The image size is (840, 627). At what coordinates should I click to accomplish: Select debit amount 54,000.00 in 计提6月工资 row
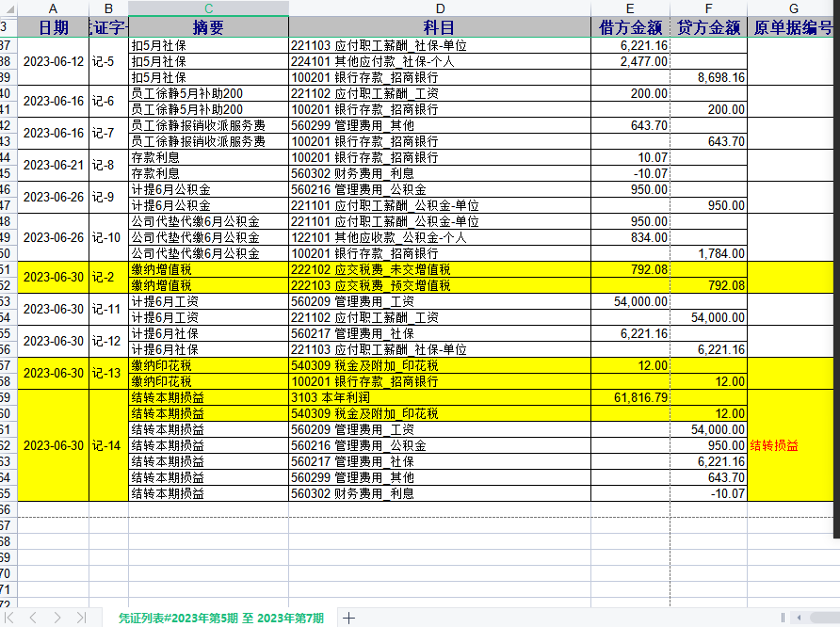tap(630, 301)
